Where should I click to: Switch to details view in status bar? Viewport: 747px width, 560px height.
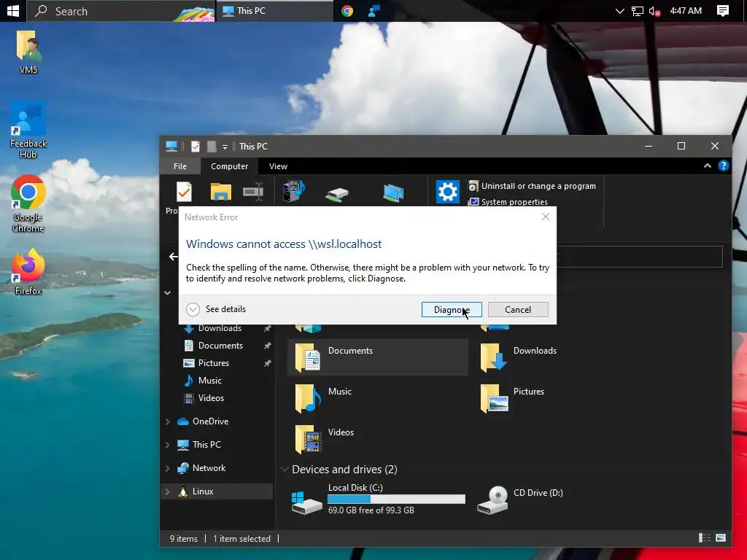point(705,538)
